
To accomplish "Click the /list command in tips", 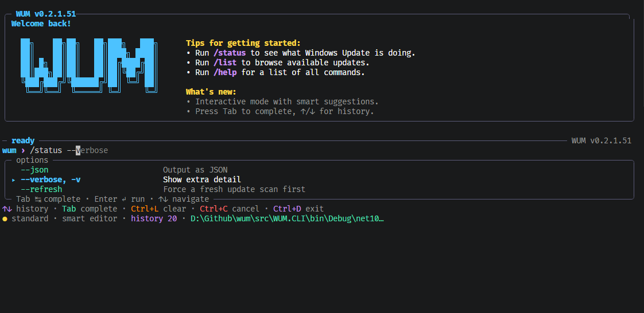I will pos(225,62).
